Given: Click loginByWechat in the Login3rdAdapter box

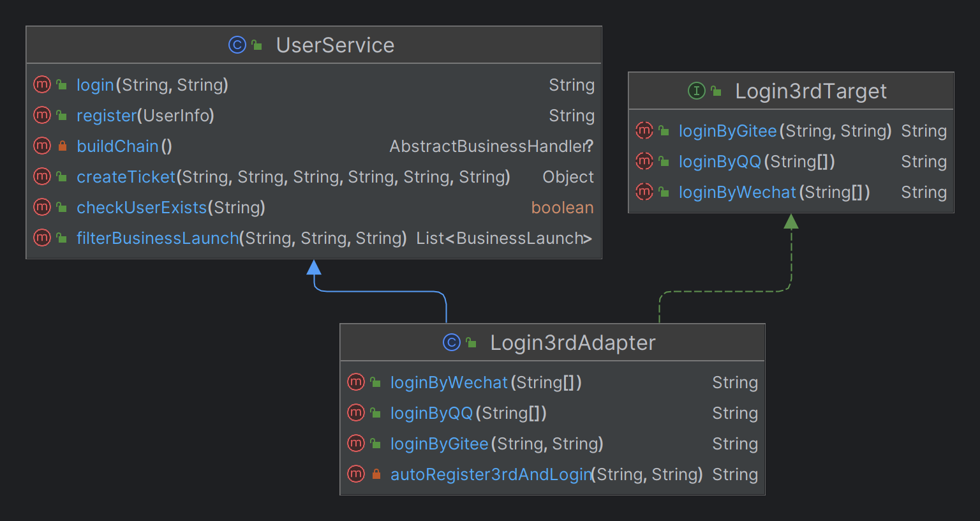Looking at the screenshot, I should click(x=449, y=382).
